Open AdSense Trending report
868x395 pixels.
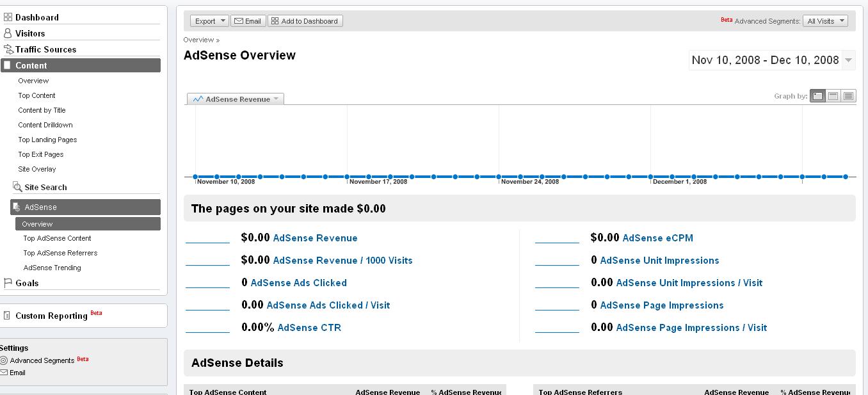[52, 268]
